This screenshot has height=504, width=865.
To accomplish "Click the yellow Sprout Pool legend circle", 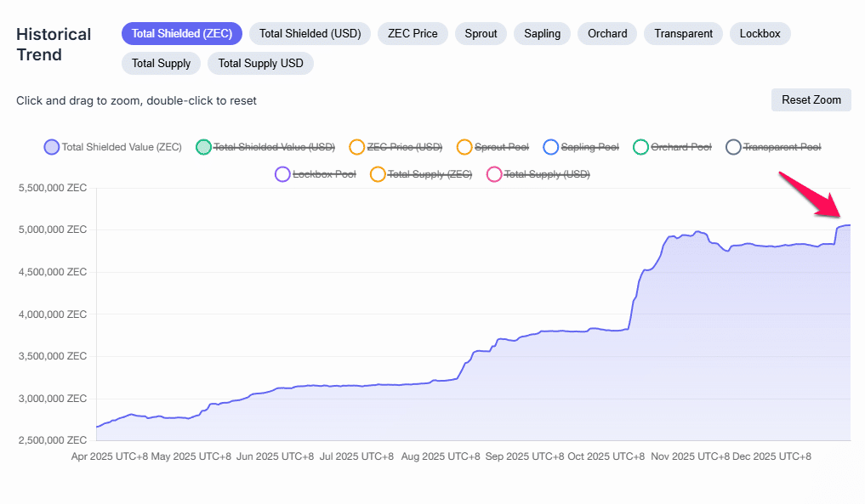I will click(464, 146).
